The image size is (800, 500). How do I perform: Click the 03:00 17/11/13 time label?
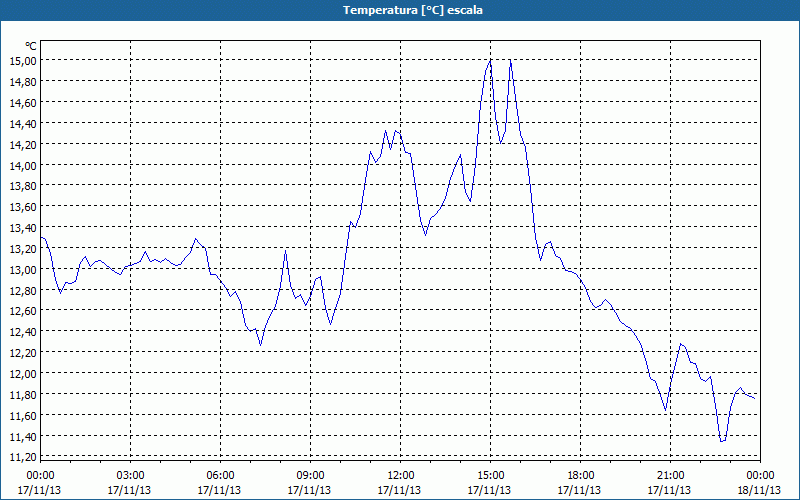coord(130,483)
